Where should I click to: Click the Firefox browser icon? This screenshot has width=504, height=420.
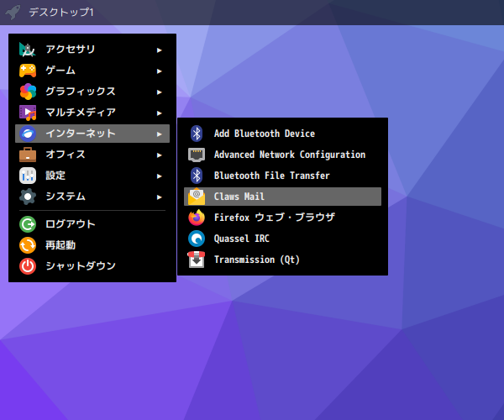click(x=197, y=218)
